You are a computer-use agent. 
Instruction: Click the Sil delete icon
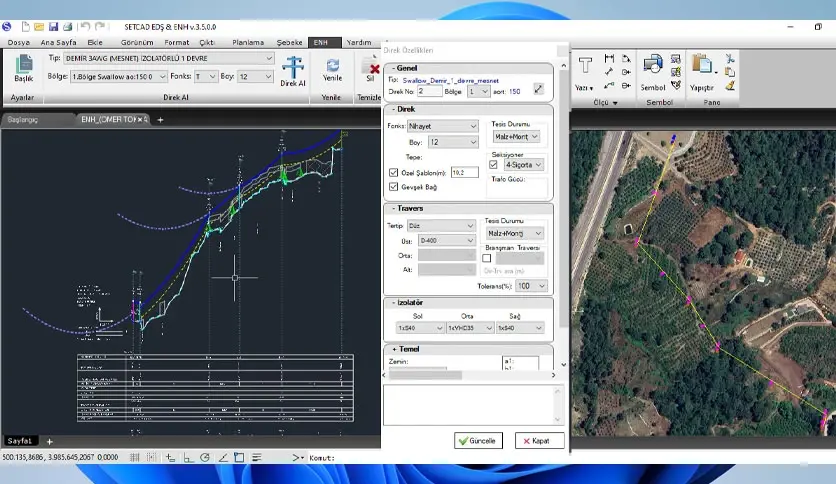[x=371, y=67]
